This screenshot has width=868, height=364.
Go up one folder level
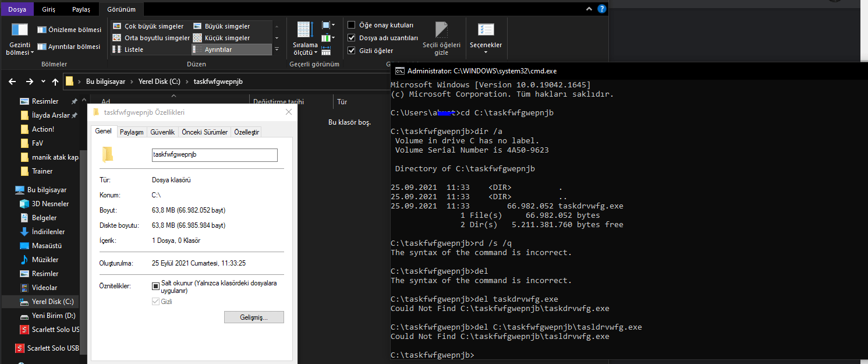pyautogui.click(x=55, y=82)
